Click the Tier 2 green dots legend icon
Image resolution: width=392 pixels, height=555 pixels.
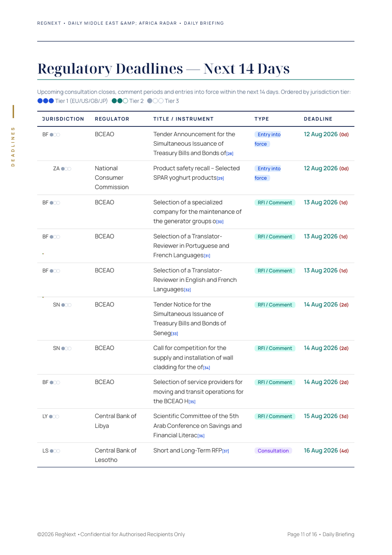[x=120, y=101]
